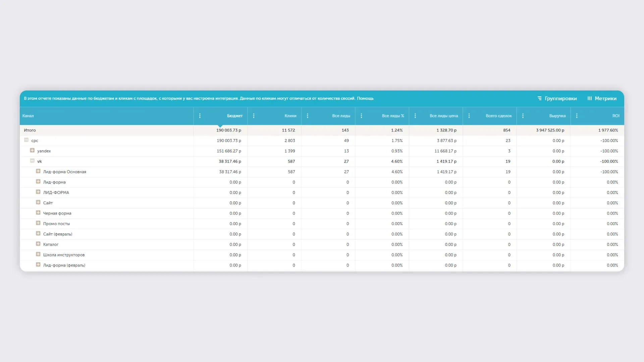644x362 pixels.
Task: Collapse the cpc channel row
Action: coord(26,140)
